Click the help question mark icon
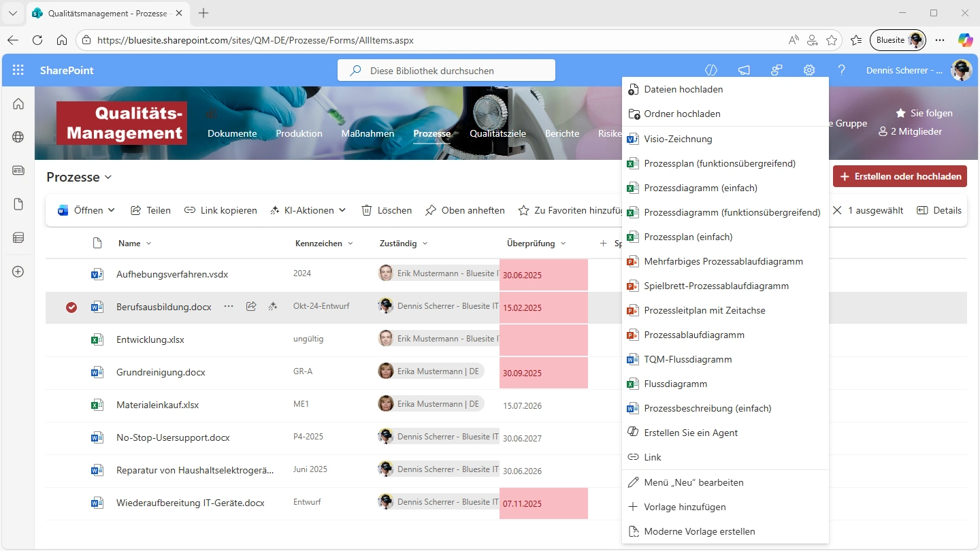This screenshot has width=980, height=551. (x=842, y=70)
